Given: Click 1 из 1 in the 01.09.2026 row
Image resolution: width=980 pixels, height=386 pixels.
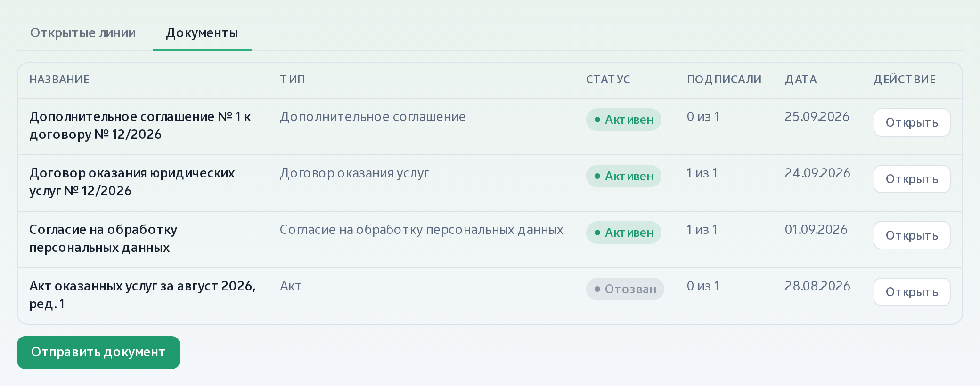Looking at the screenshot, I should tap(702, 230).
